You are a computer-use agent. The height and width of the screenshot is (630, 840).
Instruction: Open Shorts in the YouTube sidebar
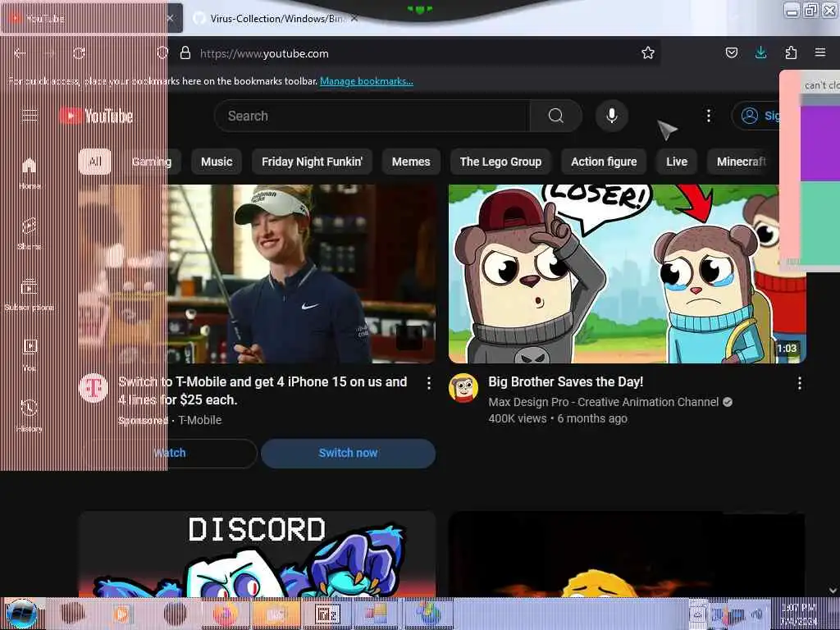30,233
